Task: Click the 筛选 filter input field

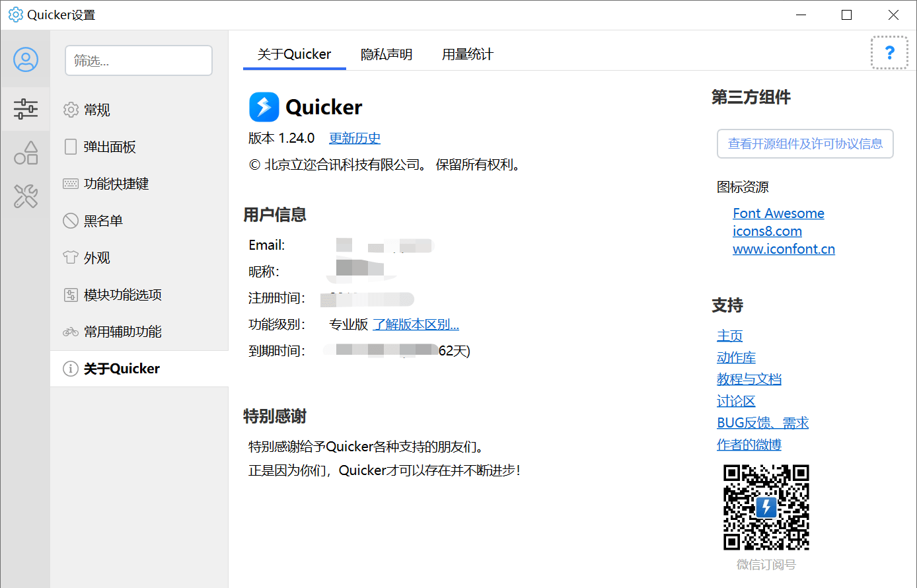Action: (x=139, y=61)
